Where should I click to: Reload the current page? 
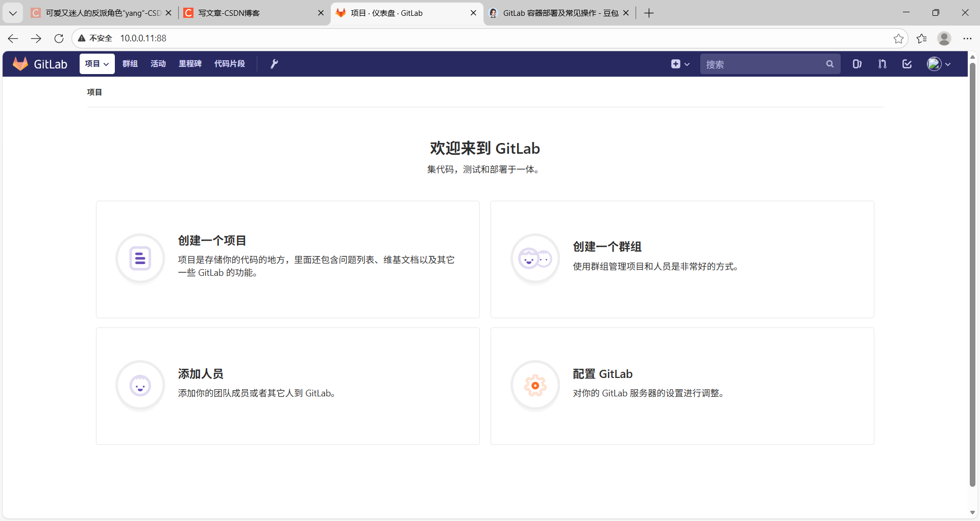coord(59,38)
